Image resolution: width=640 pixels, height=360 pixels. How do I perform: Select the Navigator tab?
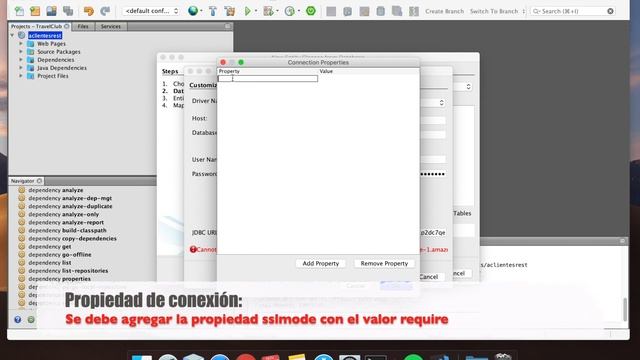click(x=26, y=181)
